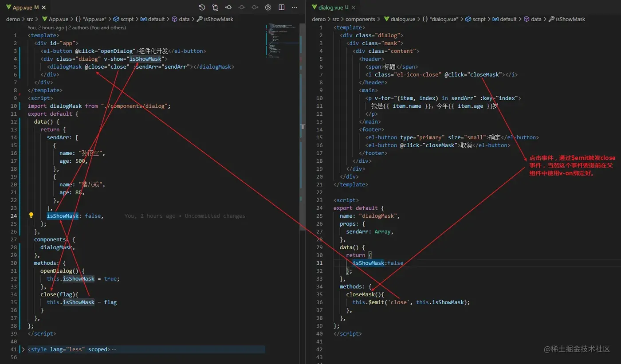The height and width of the screenshot is (364, 621).
Task: Click 'isShowMask:false' on line 31 of dialog.vue
Action: pos(378,262)
